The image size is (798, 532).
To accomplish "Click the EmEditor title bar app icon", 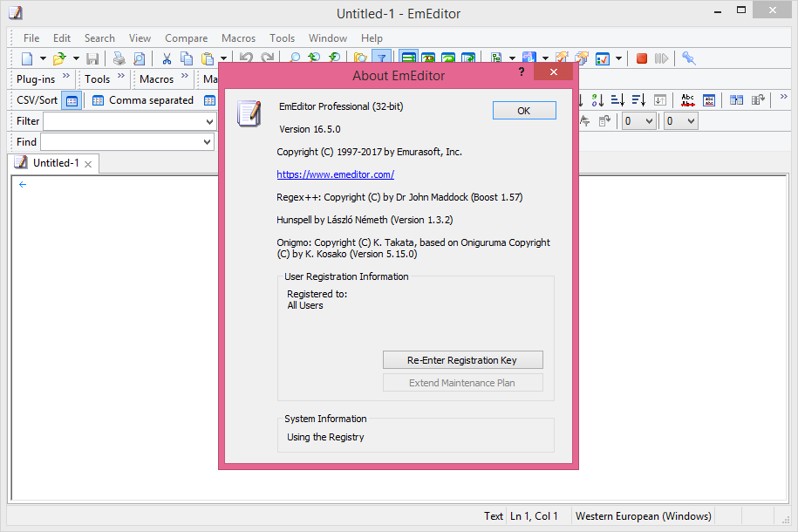I will (x=17, y=13).
